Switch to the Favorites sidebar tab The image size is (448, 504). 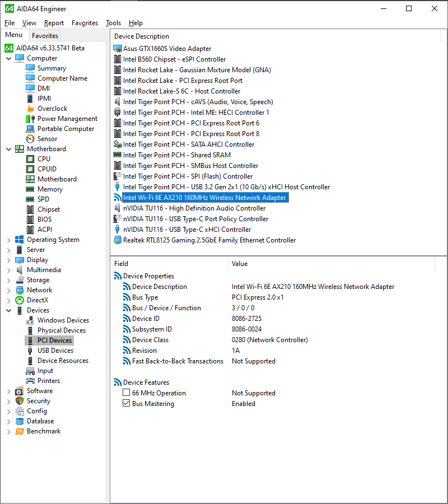pyautogui.click(x=45, y=36)
